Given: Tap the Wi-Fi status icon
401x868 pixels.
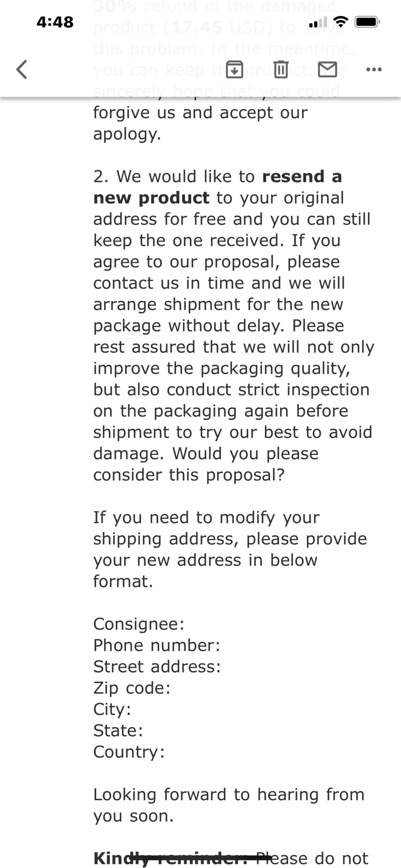Looking at the screenshot, I should pyautogui.click(x=341, y=21).
